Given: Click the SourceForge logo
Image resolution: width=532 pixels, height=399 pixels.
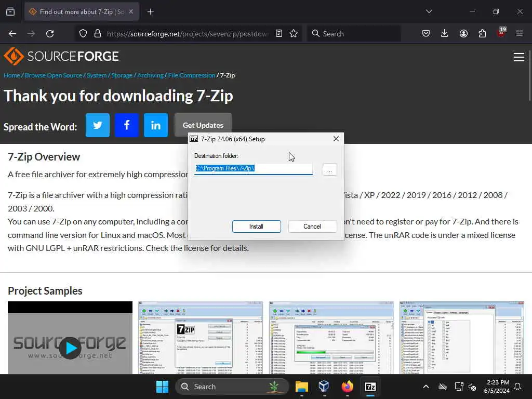Looking at the screenshot, I should tap(61, 56).
